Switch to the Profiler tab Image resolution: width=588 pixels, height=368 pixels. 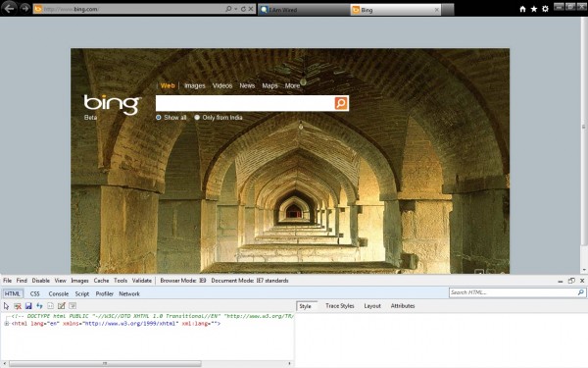104,293
